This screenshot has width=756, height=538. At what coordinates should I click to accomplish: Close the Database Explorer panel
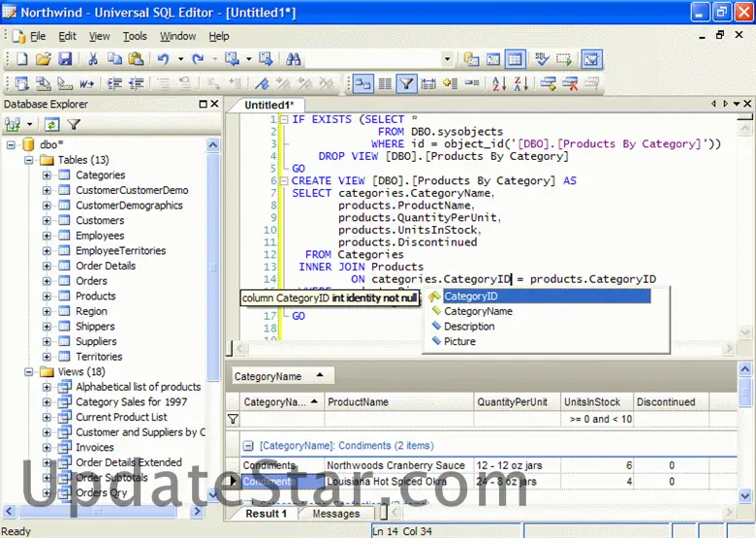[x=215, y=104]
